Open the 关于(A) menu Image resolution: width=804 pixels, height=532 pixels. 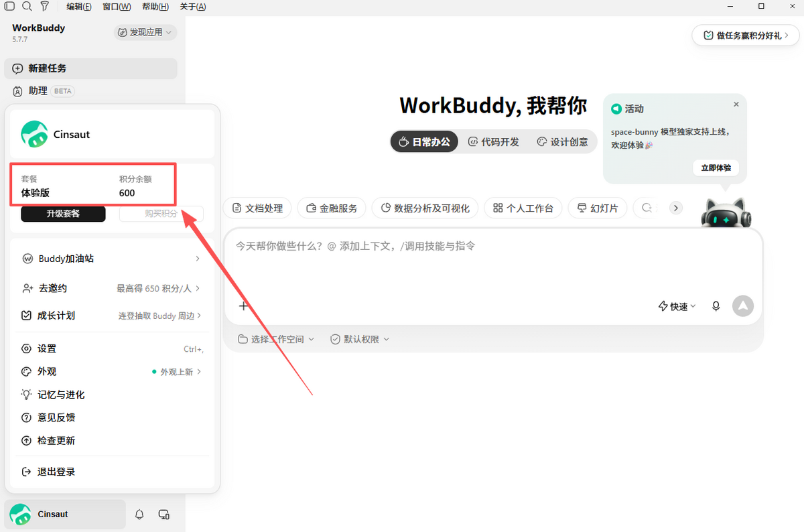(x=193, y=7)
